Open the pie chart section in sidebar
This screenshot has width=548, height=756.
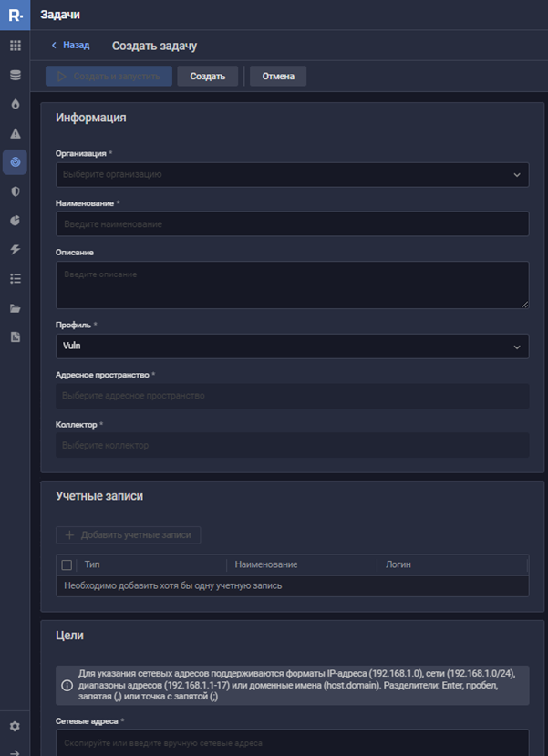pos(15,221)
